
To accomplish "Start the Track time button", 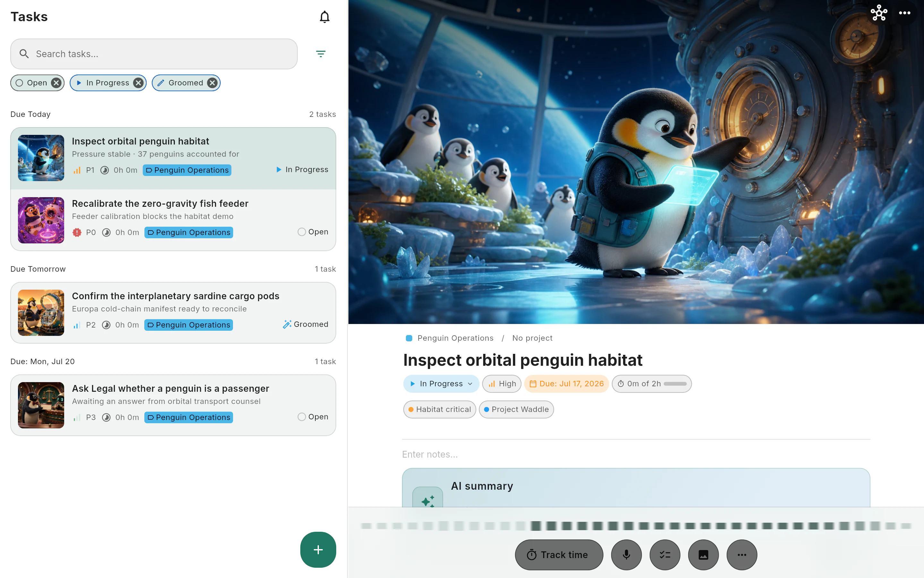I will click(559, 555).
